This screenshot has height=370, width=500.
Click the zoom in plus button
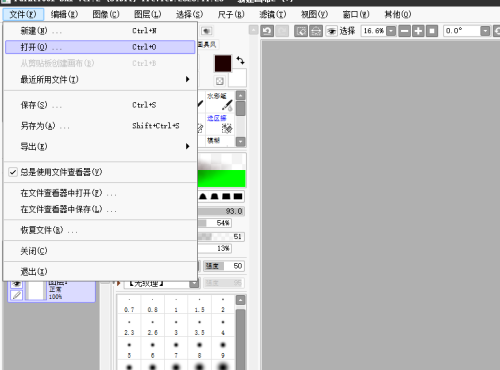418,31
